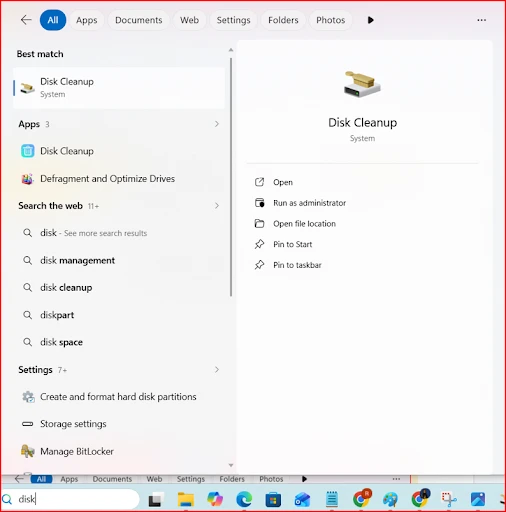This screenshot has width=506, height=512.
Task: Launch Microsoft Edge from the taskbar
Action: coord(244,499)
